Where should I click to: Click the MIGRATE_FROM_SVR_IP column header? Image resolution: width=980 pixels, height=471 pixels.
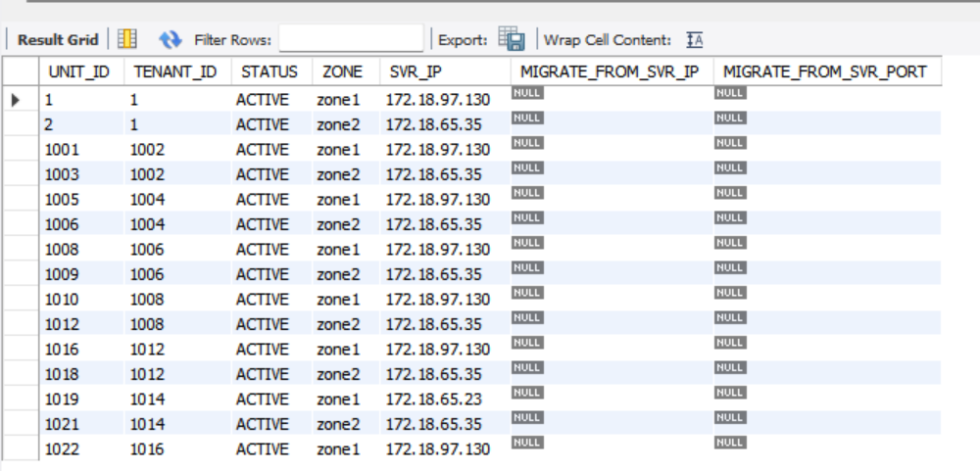(609, 71)
